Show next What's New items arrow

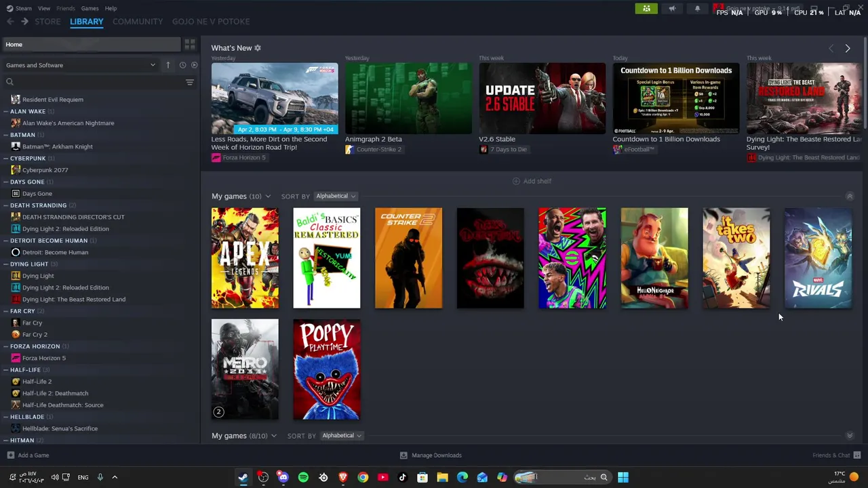tap(848, 48)
